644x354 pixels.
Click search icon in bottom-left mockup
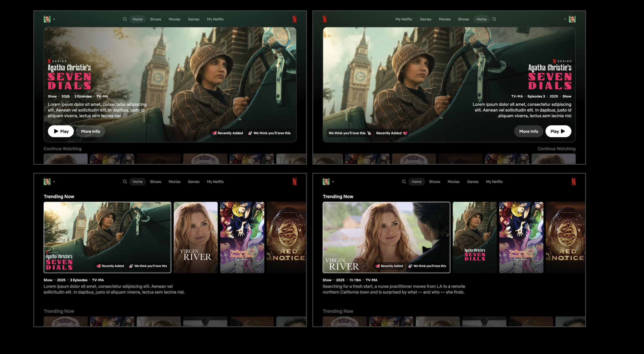[x=125, y=182]
